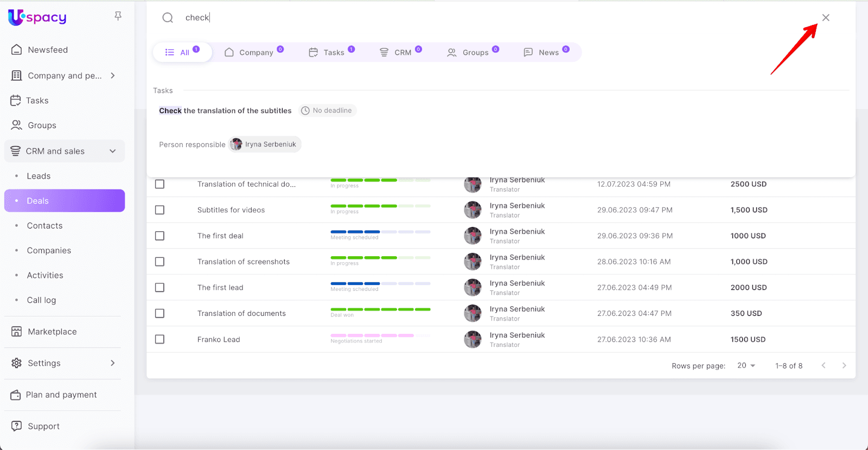868x450 pixels.
Task: Select the Franko Lead row checkbox
Action: pos(159,339)
